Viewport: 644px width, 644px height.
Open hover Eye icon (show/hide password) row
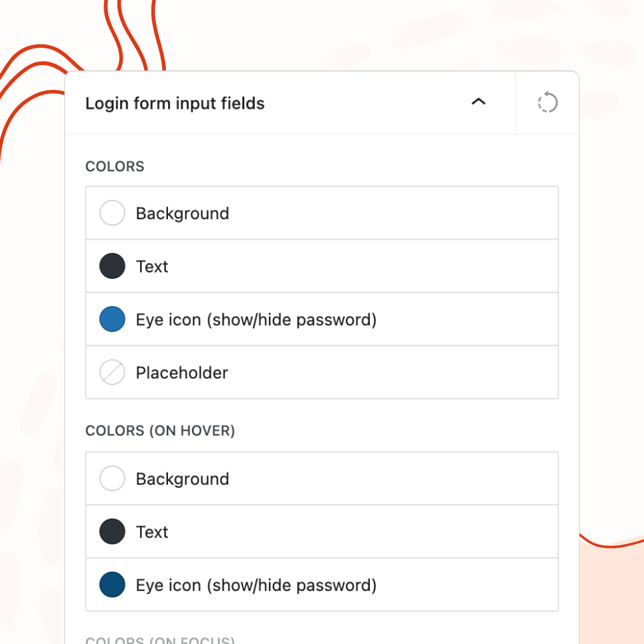[256, 585]
